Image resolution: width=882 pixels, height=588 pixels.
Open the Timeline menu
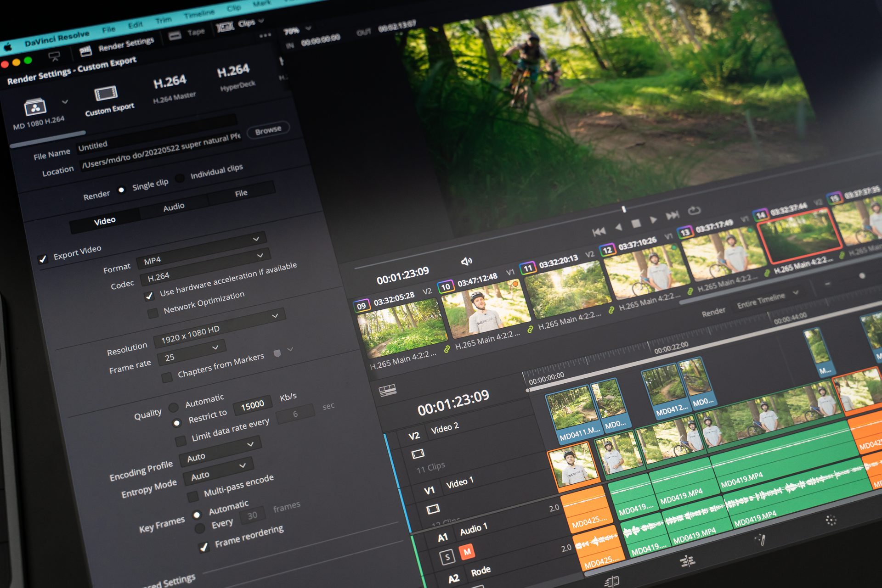pyautogui.click(x=199, y=14)
